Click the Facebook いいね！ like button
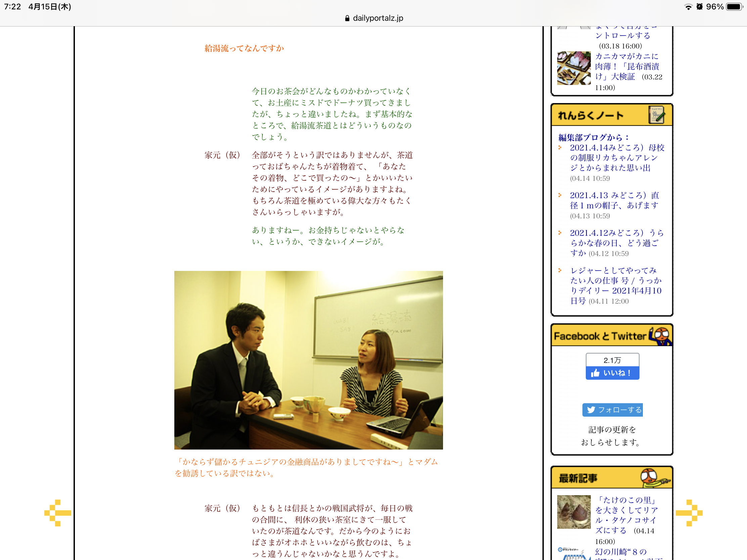The width and height of the screenshot is (747, 560). point(612,373)
